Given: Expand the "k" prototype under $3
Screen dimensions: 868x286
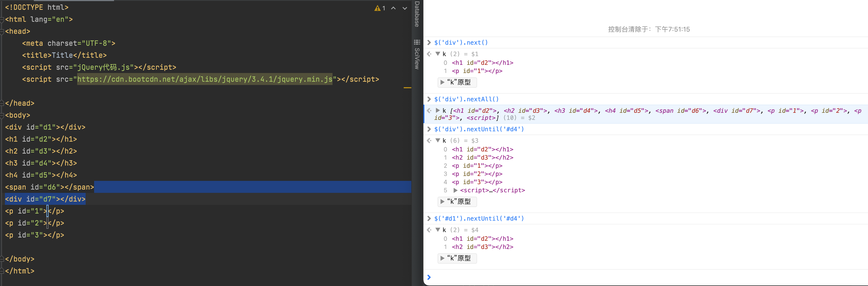Looking at the screenshot, I should coord(442,201).
